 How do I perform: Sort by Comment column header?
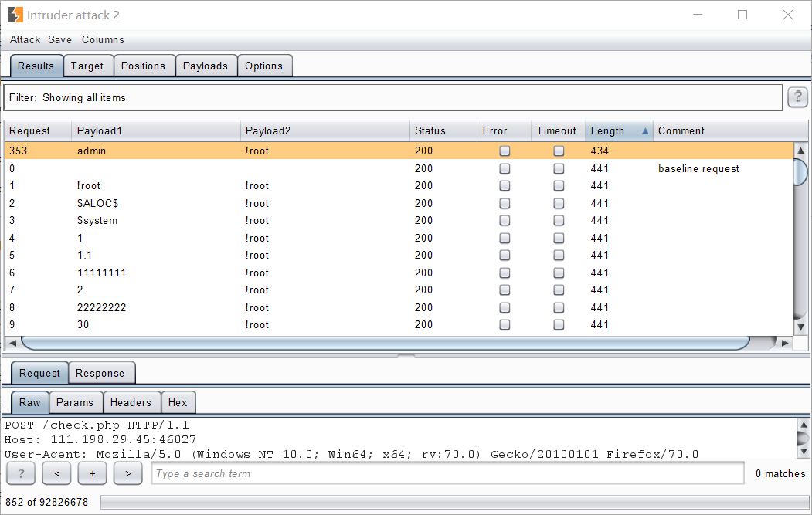[x=730, y=131]
